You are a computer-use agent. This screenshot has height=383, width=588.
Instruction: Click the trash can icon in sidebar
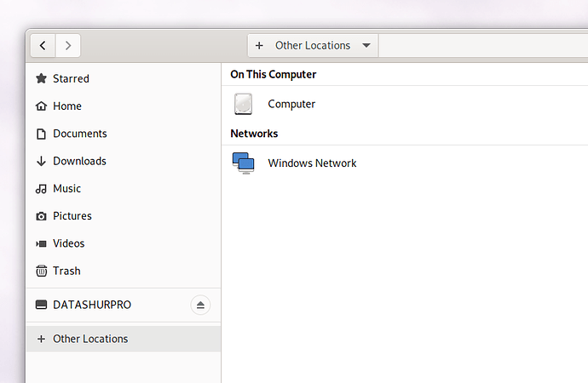[41, 271]
